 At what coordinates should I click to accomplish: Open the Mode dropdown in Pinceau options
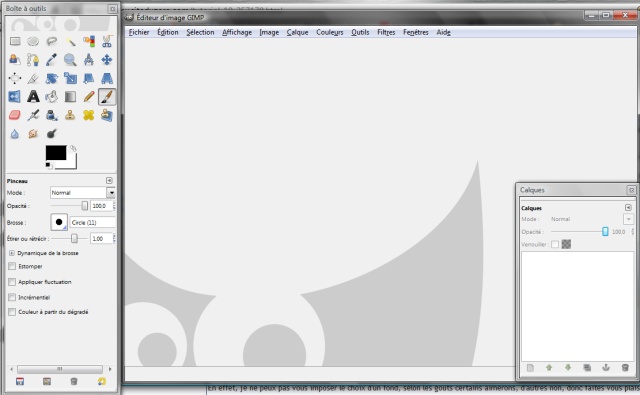pos(82,193)
